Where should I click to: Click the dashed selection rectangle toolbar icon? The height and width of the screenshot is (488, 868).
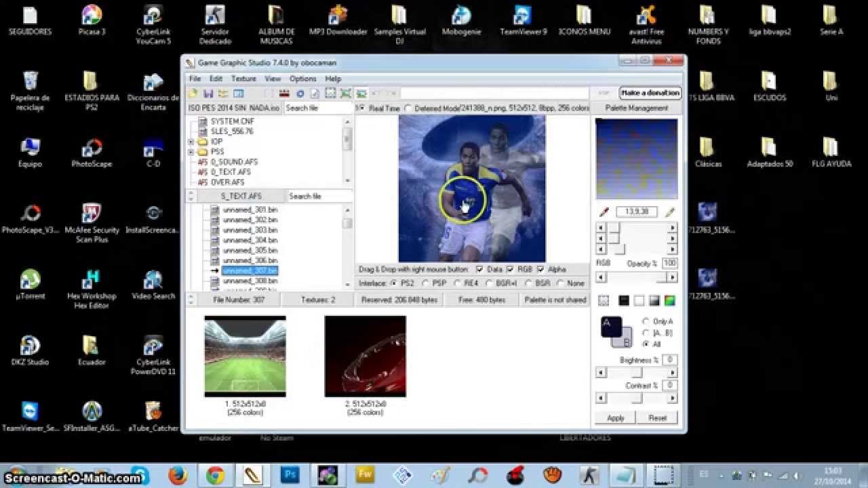(x=330, y=94)
